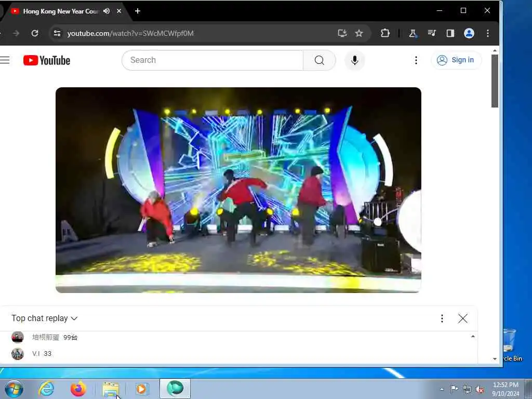
Task: Focus the YouTube Search field
Action: 212,60
